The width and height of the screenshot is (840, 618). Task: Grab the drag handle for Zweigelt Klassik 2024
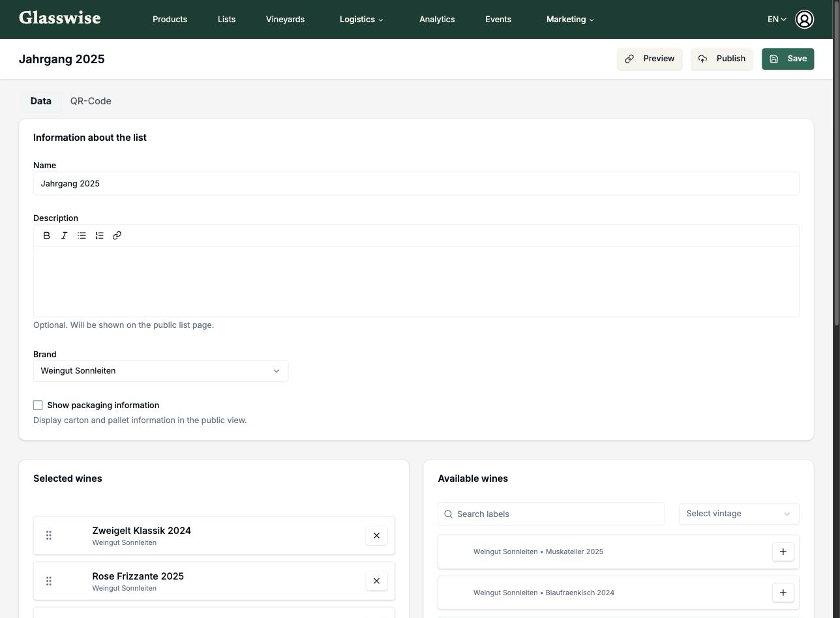pos(49,535)
